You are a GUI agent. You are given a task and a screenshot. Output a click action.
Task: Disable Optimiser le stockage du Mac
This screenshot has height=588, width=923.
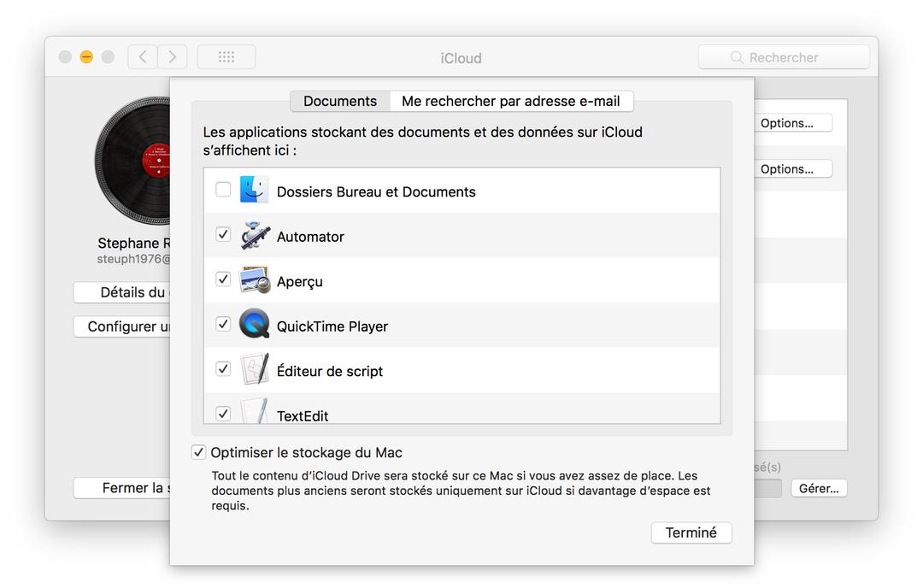pyautogui.click(x=198, y=453)
